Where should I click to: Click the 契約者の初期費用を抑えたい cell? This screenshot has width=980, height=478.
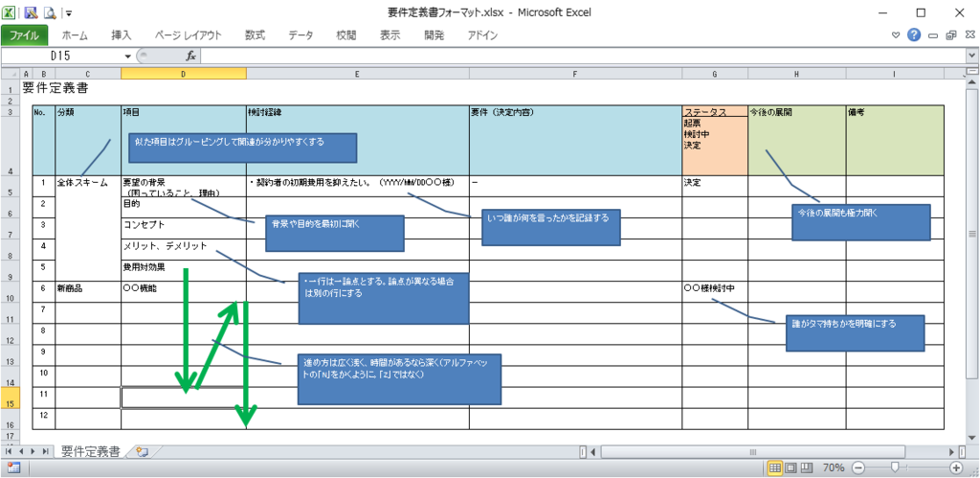[x=358, y=187]
